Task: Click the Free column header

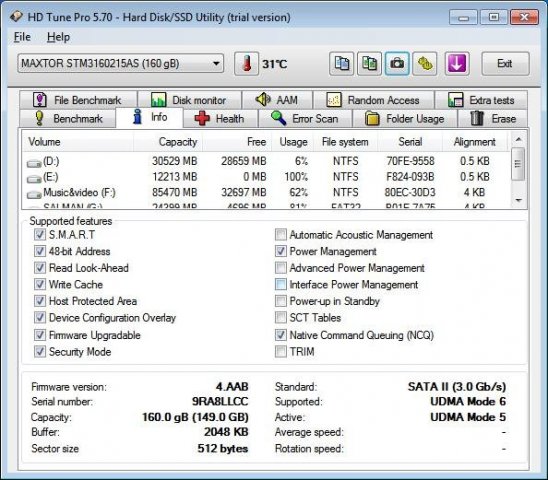Action: coord(237,142)
